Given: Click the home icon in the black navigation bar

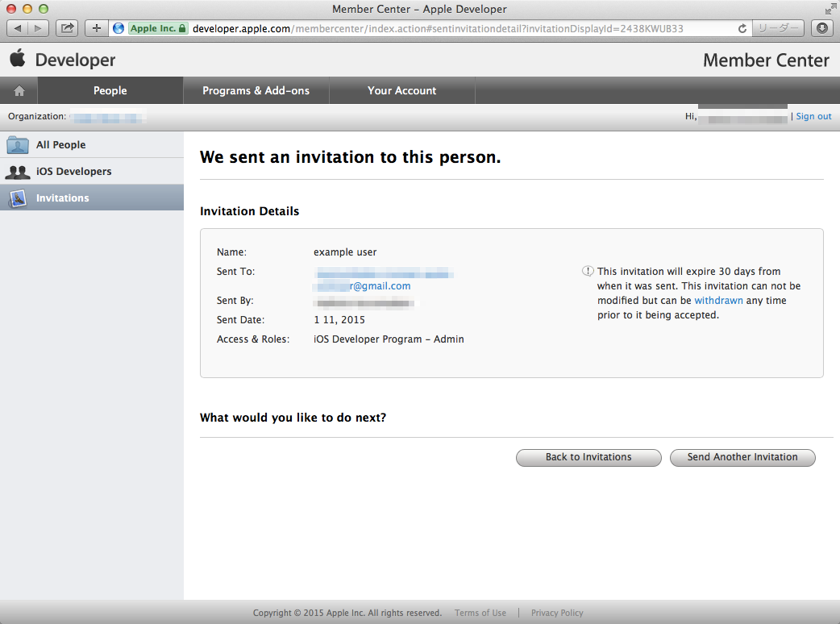Looking at the screenshot, I should pos(19,89).
